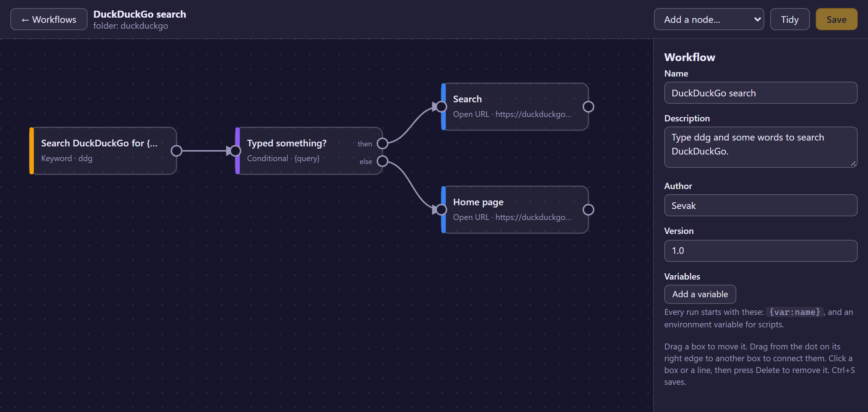868x412 pixels.
Task: Go back to the Workflows list
Action: pyautogui.click(x=49, y=19)
